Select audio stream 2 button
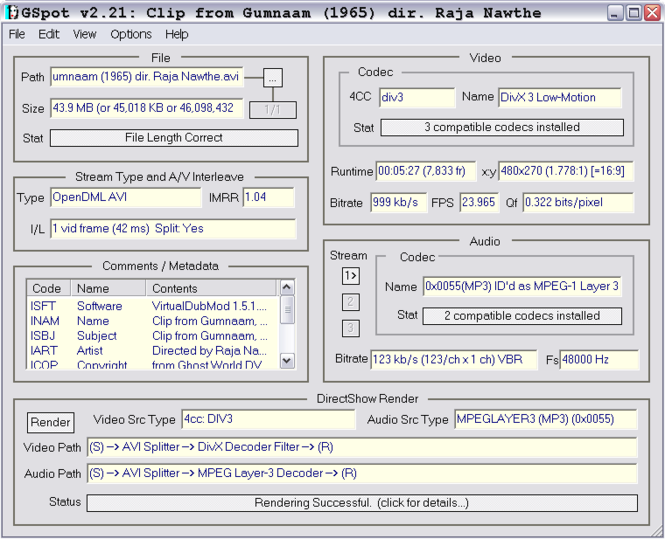665x539 pixels. [x=351, y=301]
